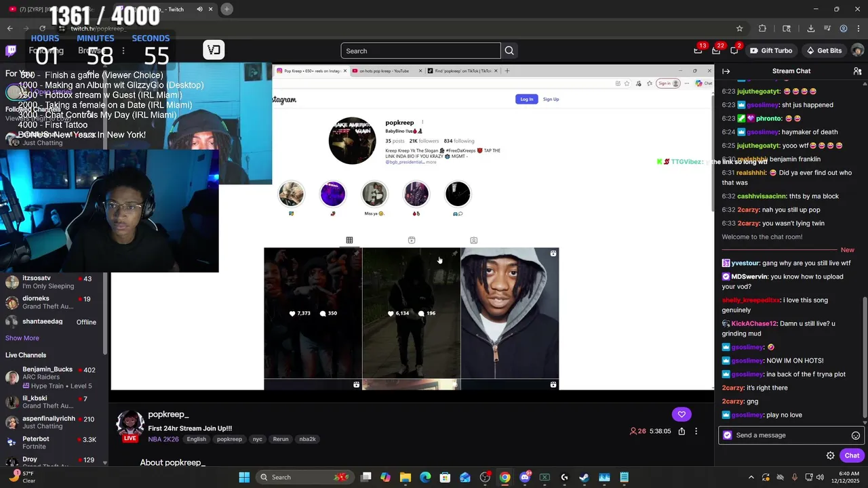Viewport: 868px width, 488px height.
Task: Select the Rerun tag
Action: pyautogui.click(x=281, y=439)
